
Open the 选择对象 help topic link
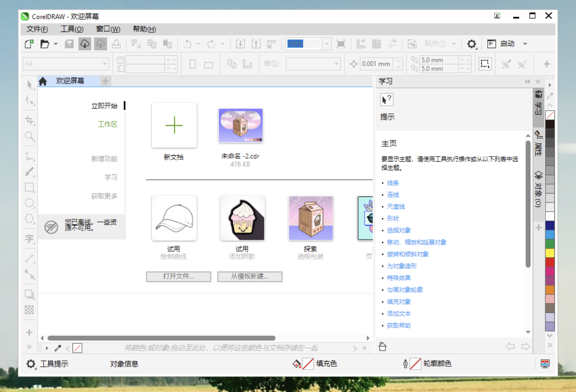tap(399, 230)
